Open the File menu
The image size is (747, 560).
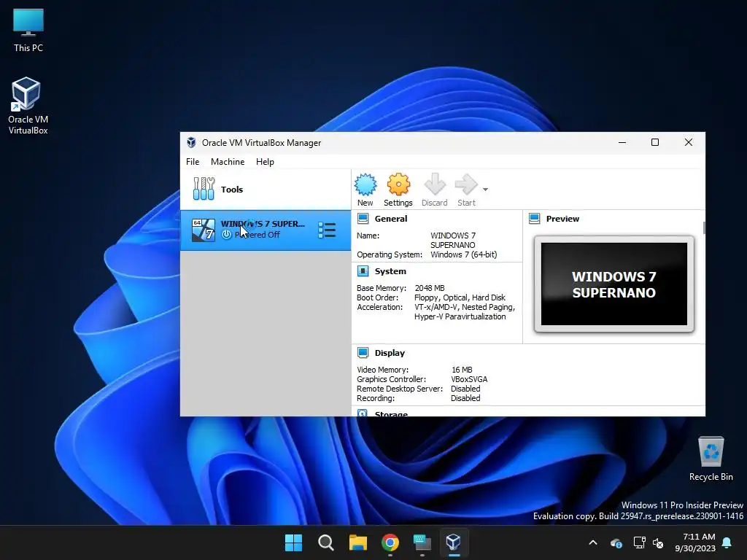[x=193, y=162]
